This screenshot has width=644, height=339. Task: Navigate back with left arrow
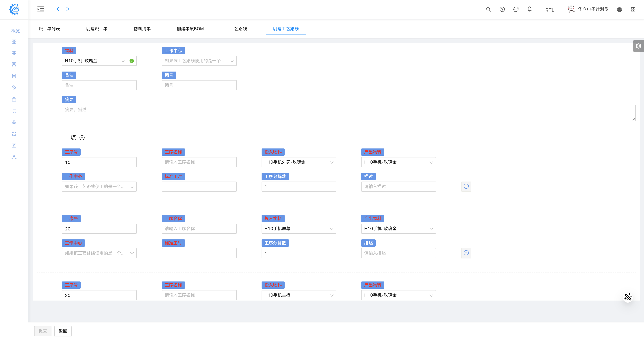pyautogui.click(x=58, y=9)
